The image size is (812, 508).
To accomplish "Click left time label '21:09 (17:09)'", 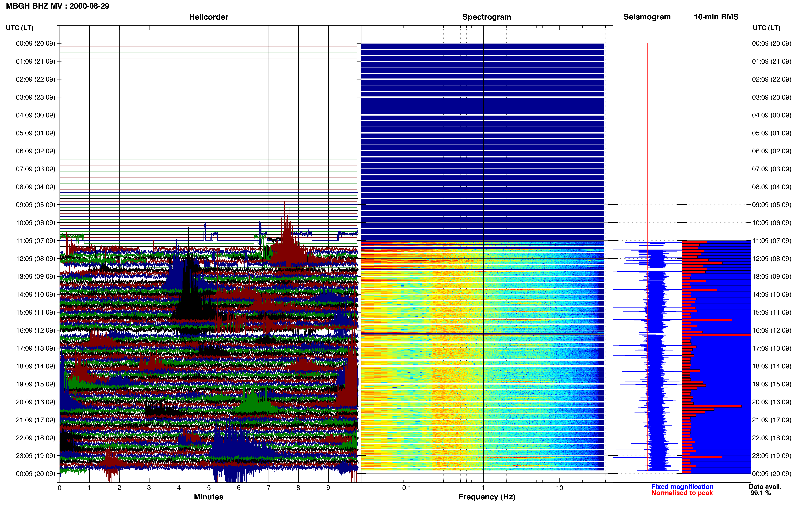I will coord(36,420).
